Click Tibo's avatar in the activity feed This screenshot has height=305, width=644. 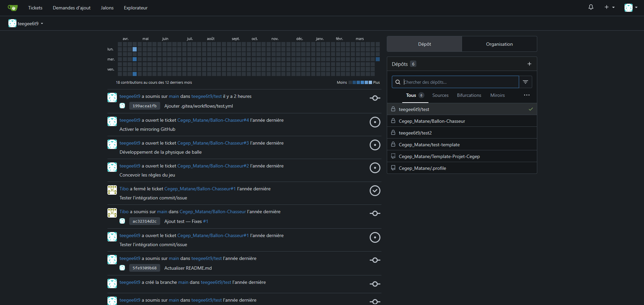pyautogui.click(x=112, y=190)
